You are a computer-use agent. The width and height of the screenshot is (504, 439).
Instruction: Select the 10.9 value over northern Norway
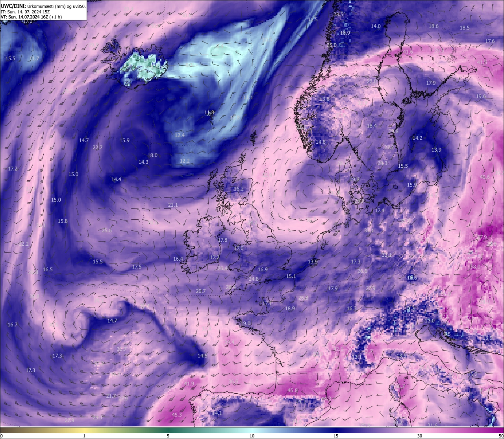[345, 33]
